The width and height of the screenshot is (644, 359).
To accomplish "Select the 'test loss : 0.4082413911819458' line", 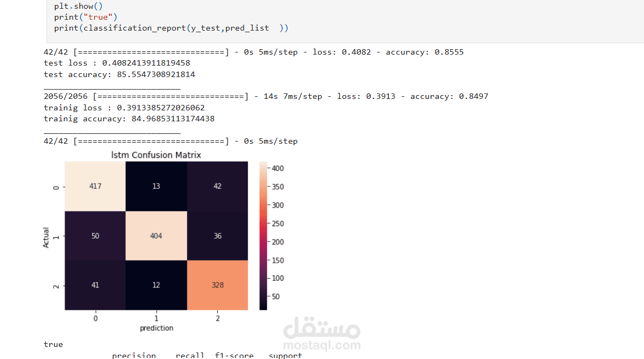I will [117, 63].
